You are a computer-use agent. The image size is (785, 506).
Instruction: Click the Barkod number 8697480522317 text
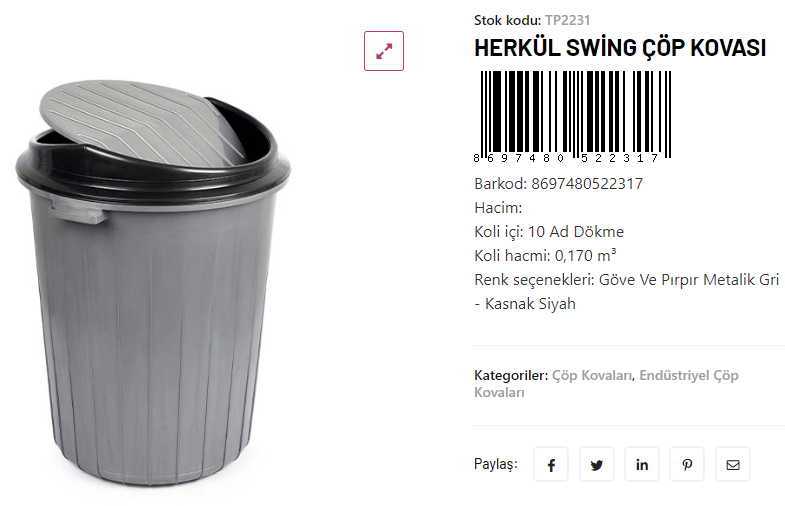[587, 184]
